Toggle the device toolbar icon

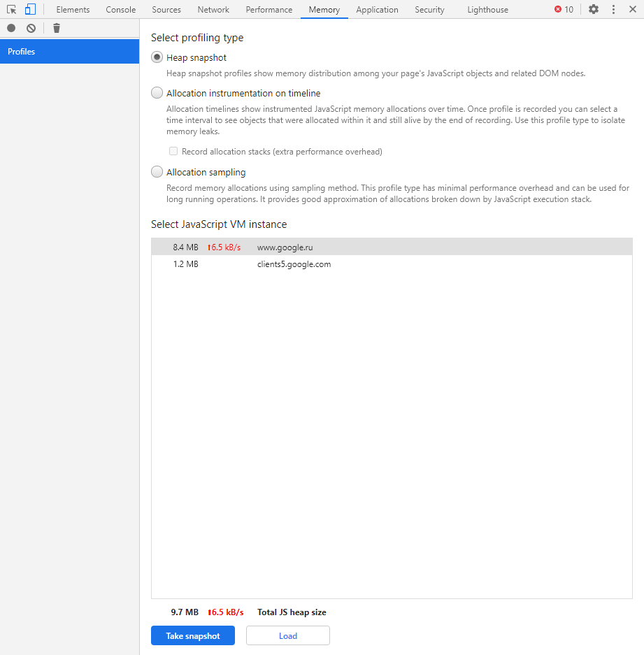point(30,10)
